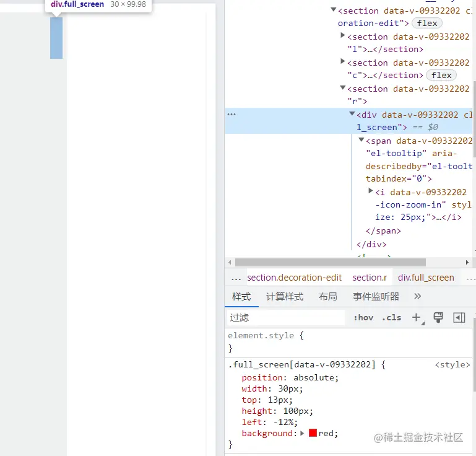Expand the i icon-zoom-in node

click(x=370, y=191)
